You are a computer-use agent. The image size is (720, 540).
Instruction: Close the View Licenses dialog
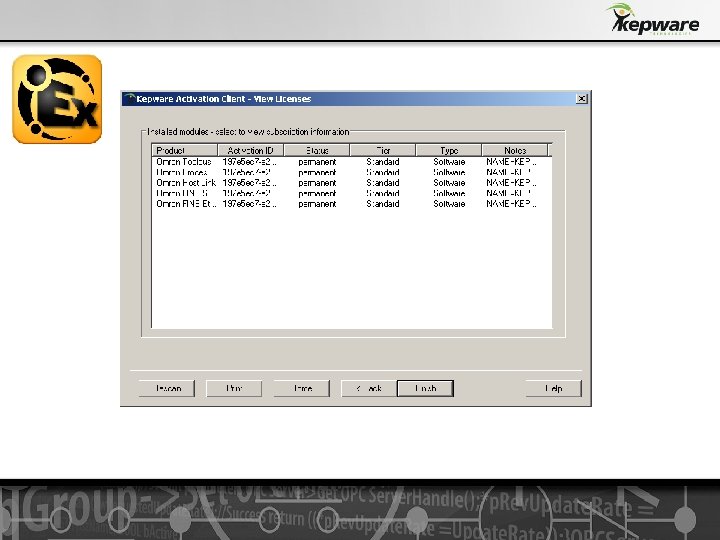coord(581,99)
